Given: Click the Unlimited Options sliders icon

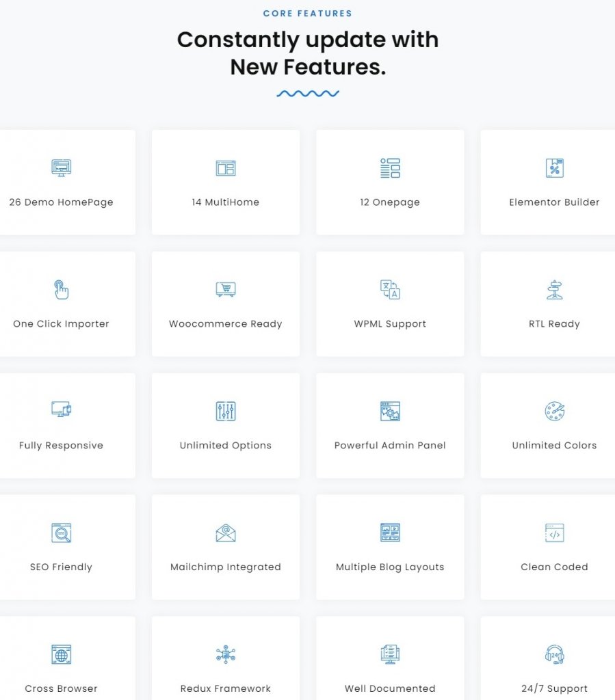Looking at the screenshot, I should [x=226, y=411].
